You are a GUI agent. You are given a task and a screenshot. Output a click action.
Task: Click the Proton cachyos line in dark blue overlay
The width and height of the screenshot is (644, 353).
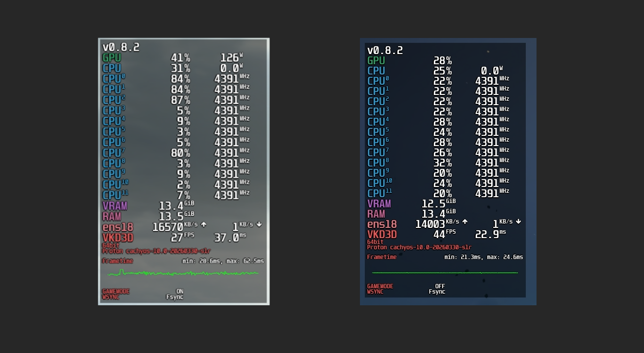(419, 247)
